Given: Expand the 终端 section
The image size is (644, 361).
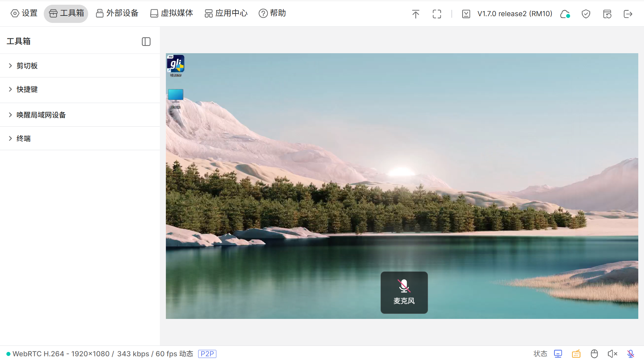Looking at the screenshot, I should [24, 138].
